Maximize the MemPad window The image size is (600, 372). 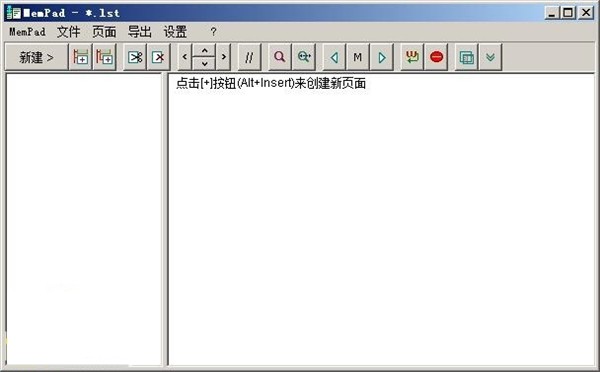point(568,13)
